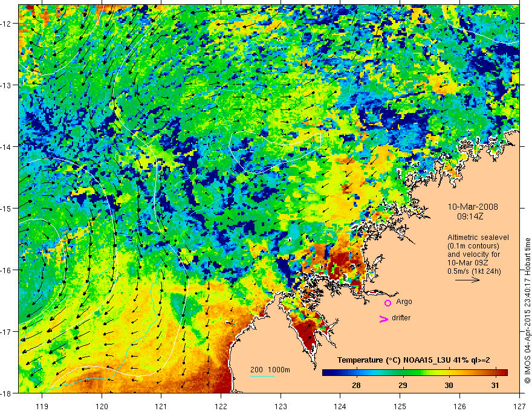Click the 'Altimetric sealevel' legend line
The image size is (532, 411).
pos(478,238)
